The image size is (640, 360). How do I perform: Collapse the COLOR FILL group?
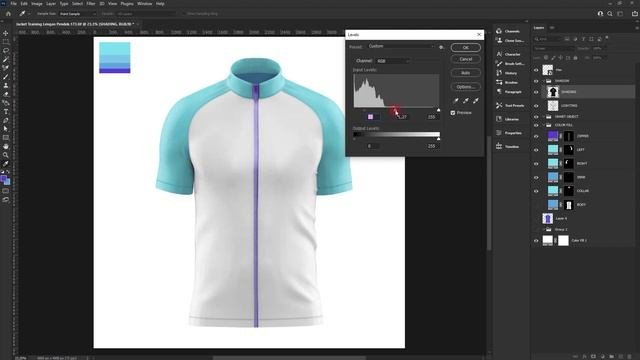544,125
